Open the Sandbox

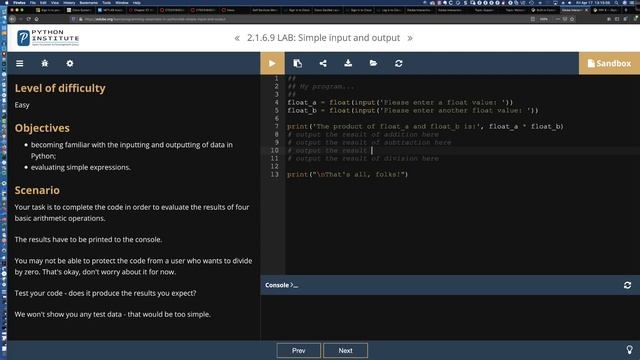pos(609,63)
